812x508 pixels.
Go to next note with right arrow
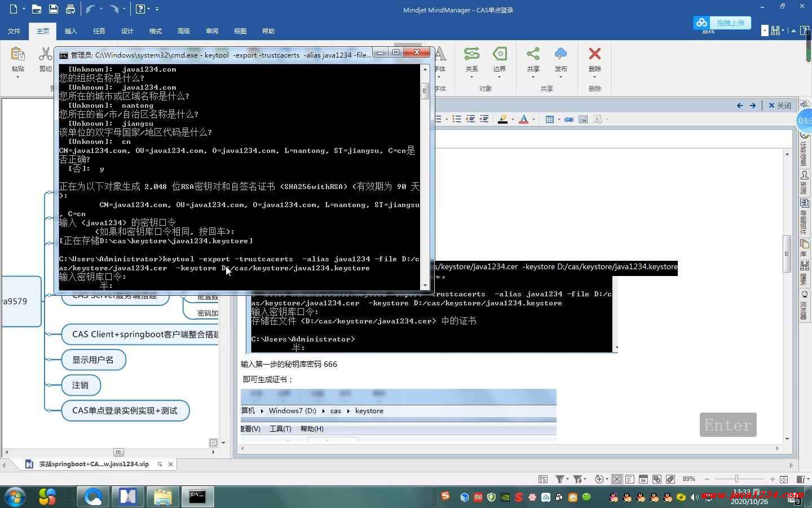(753, 106)
